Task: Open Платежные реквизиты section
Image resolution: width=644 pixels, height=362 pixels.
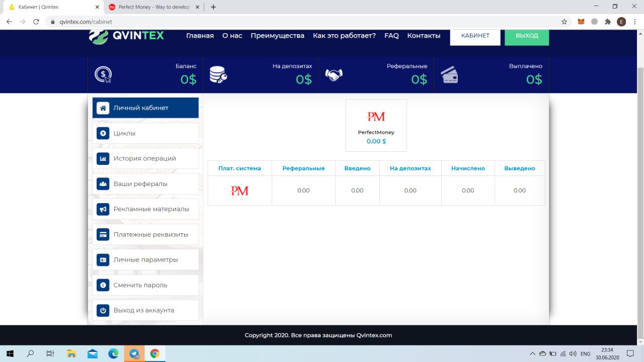Action: pos(145,234)
